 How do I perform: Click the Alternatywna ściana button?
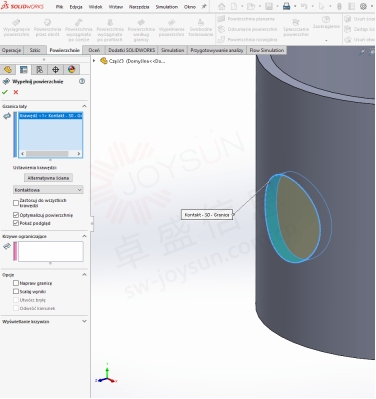(x=48, y=178)
